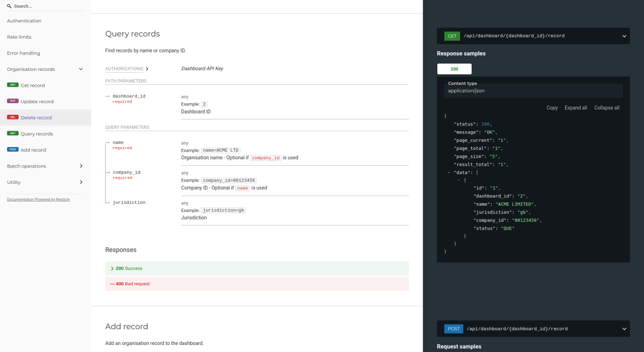Viewport: 644px width, 352px height.
Task: Open the GET record endpoint dropdown
Action: tap(624, 36)
